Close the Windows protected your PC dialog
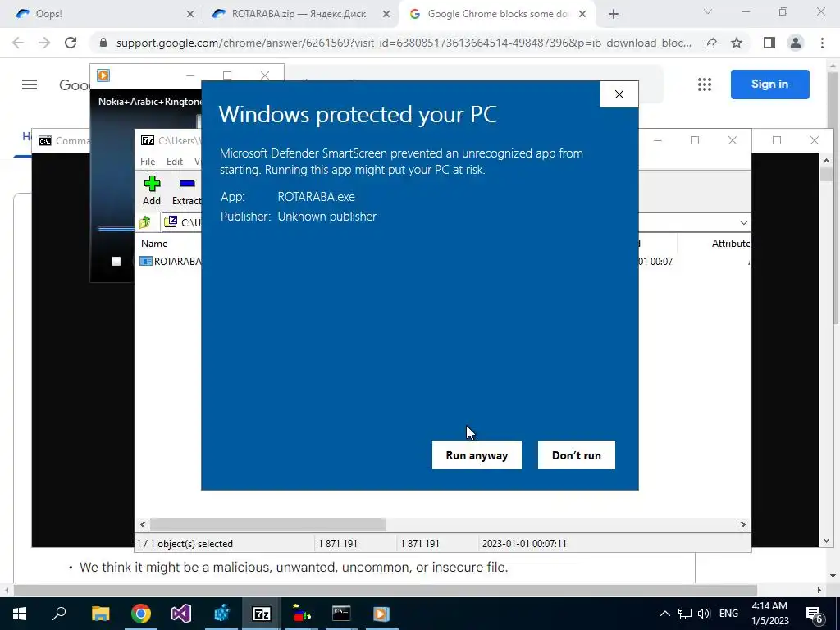The width and height of the screenshot is (840, 630). 619,94
